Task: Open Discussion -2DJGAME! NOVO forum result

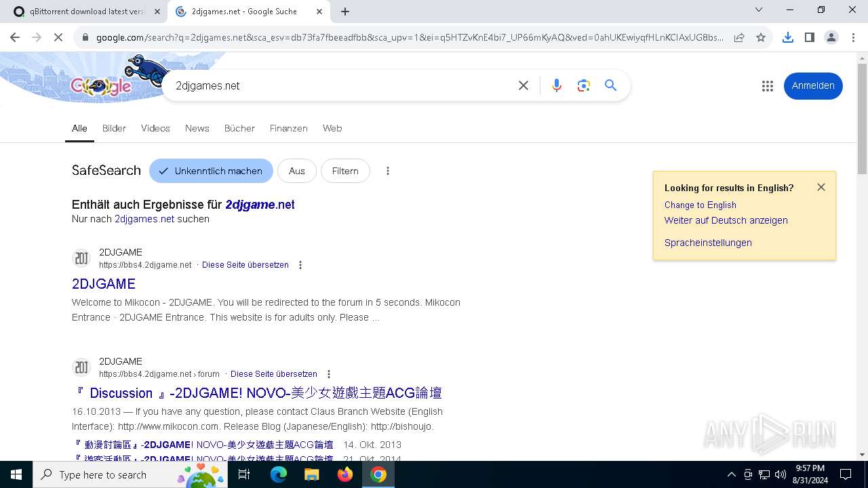Action: [x=258, y=393]
